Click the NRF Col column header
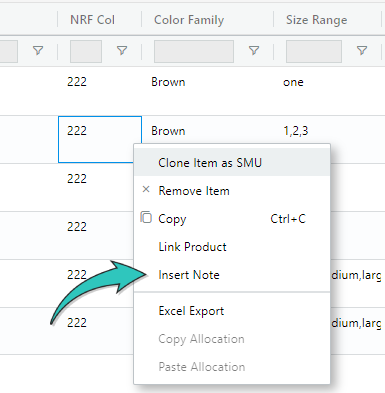This screenshot has height=393, width=385. pos(92,20)
